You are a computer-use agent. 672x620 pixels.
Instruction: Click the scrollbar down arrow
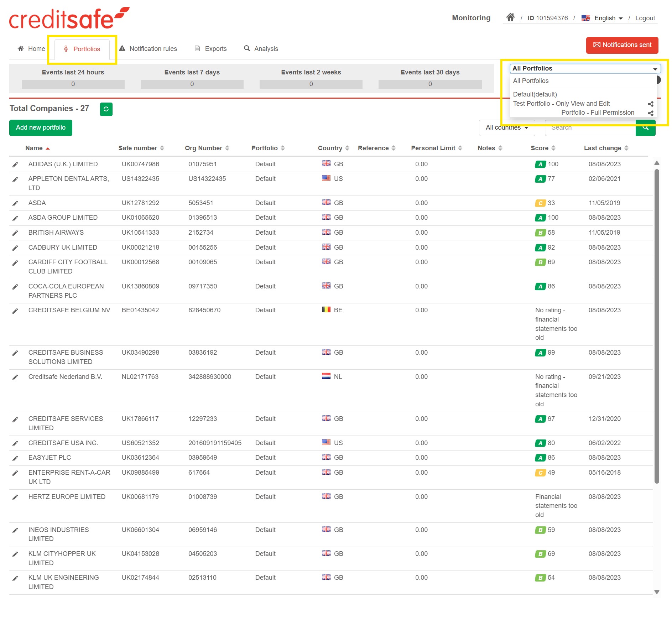pos(657,592)
